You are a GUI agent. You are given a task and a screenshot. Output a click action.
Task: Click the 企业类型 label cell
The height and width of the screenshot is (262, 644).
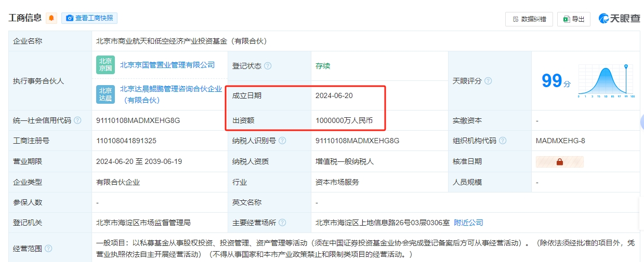point(50,182)
